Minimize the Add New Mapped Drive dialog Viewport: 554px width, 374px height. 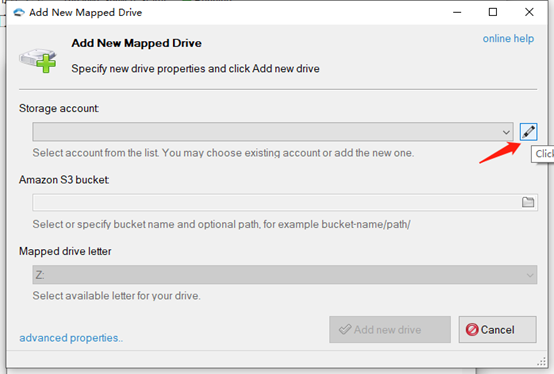457,12
